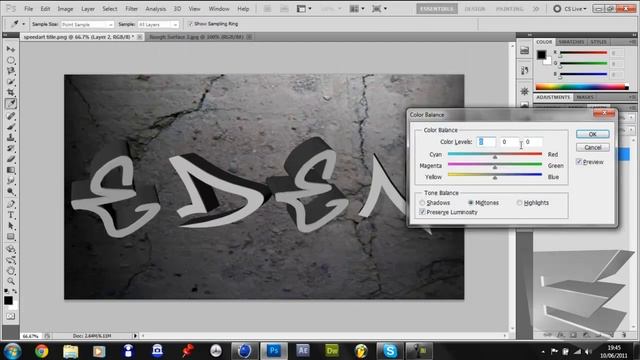
Task: Select the Path Selection tool
Action: (x=11, y=226)
